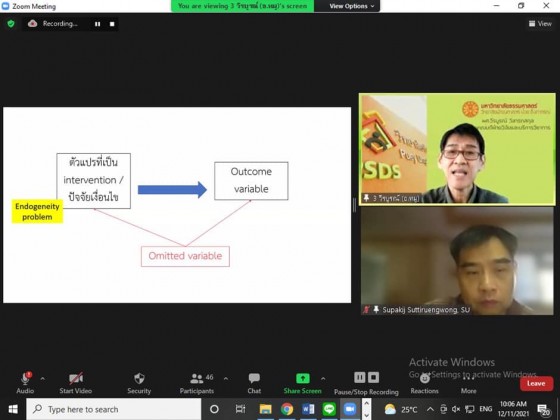This screenshot has width=560, height=420.
Task: Click the taskbar toolbar scroll arrows
Action: coord(367,409)
